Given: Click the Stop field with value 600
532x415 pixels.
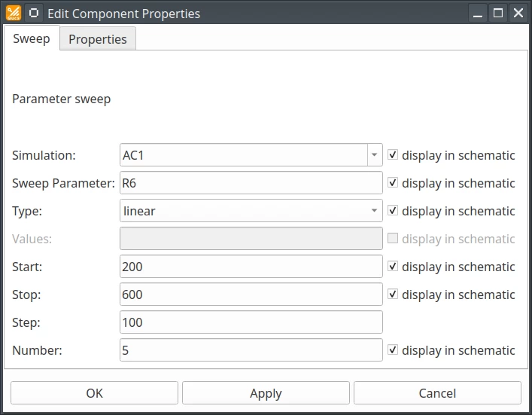Looking at the screenshot, I should (251, 294).
